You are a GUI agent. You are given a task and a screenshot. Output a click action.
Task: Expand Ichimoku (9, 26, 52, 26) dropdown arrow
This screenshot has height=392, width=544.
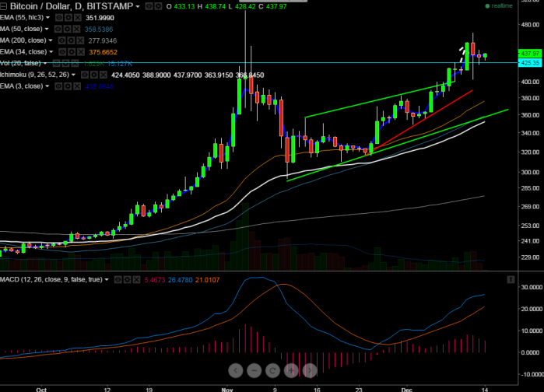click(x=73, y=75)
